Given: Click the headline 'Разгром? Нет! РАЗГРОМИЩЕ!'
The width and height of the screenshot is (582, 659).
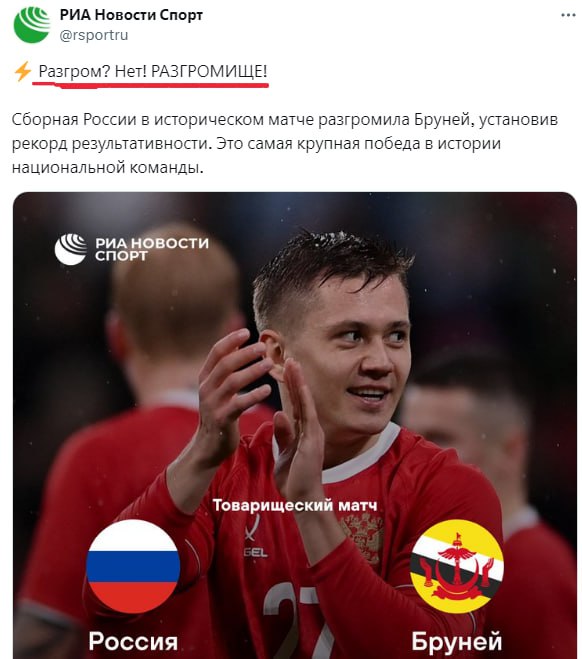Looking at the screenshot, I should 153,71.
